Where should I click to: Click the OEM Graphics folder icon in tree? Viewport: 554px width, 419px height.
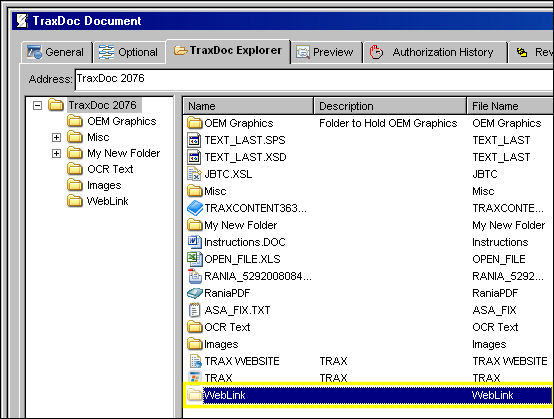point(75,121)
